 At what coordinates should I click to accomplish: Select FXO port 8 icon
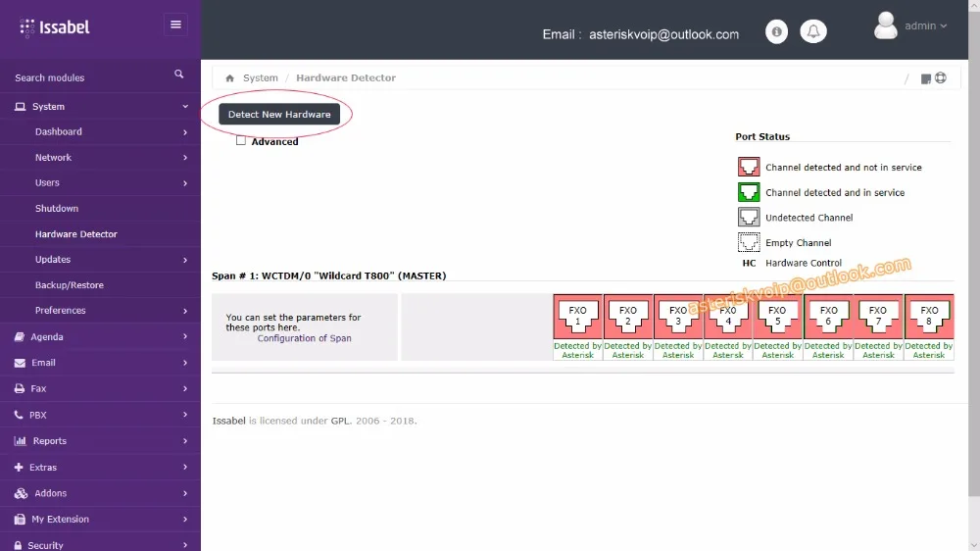929,317
